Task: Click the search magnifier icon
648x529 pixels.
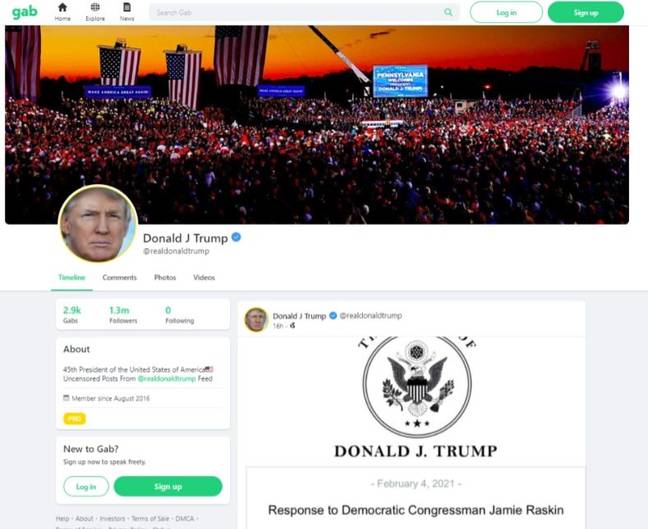Action: point(448,12)
